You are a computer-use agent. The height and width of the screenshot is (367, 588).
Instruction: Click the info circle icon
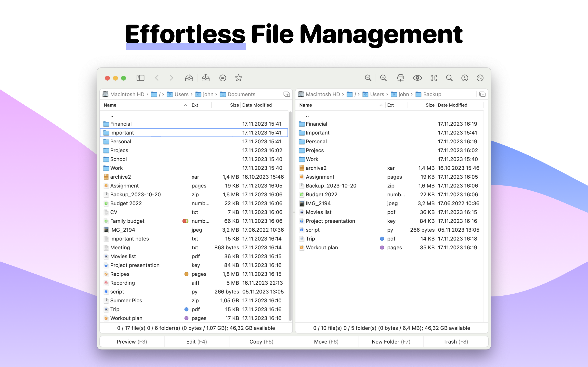[464, 78]
